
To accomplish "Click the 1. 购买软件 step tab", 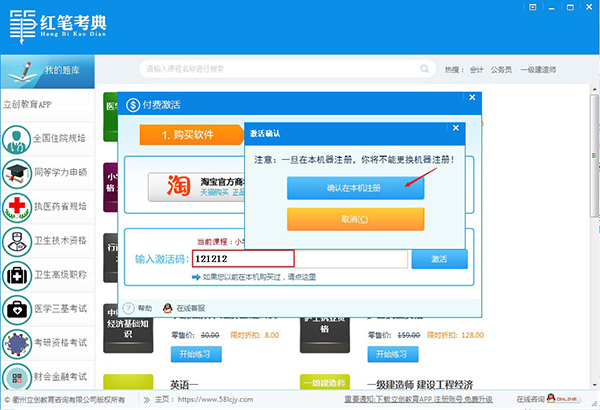I will pyautogui.click(x=191, y=135).
